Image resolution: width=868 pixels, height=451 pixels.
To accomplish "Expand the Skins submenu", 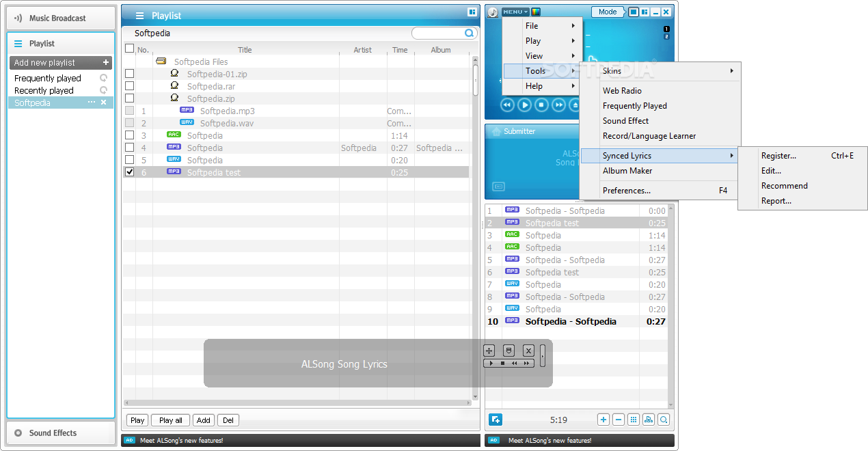I will (660, 71).
